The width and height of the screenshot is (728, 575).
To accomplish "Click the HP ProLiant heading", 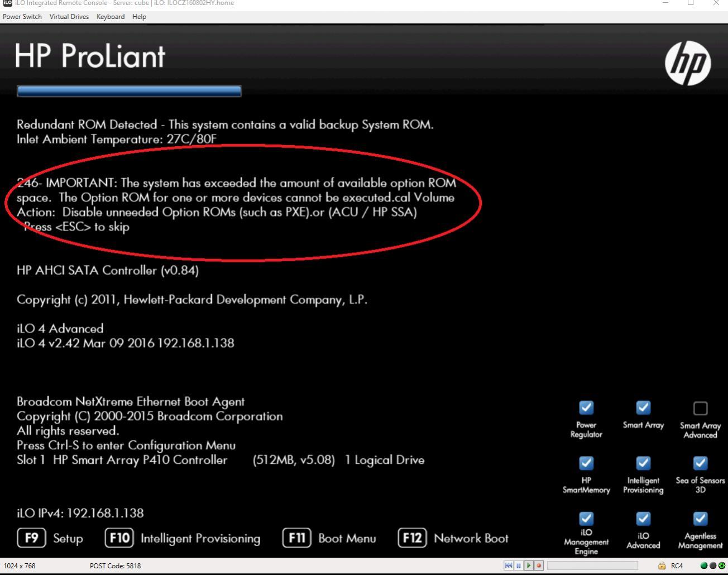I will click(90, 56).
